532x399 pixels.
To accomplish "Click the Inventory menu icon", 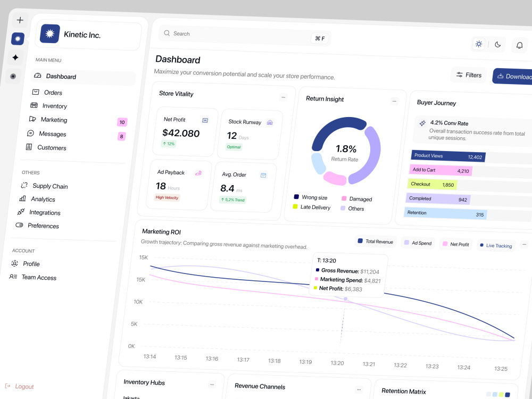I will [34, 105].
